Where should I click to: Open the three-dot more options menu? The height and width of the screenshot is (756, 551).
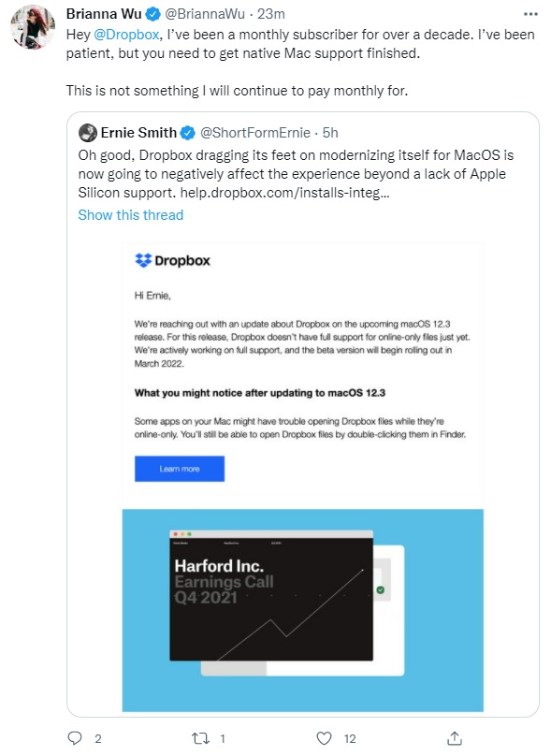530,14
